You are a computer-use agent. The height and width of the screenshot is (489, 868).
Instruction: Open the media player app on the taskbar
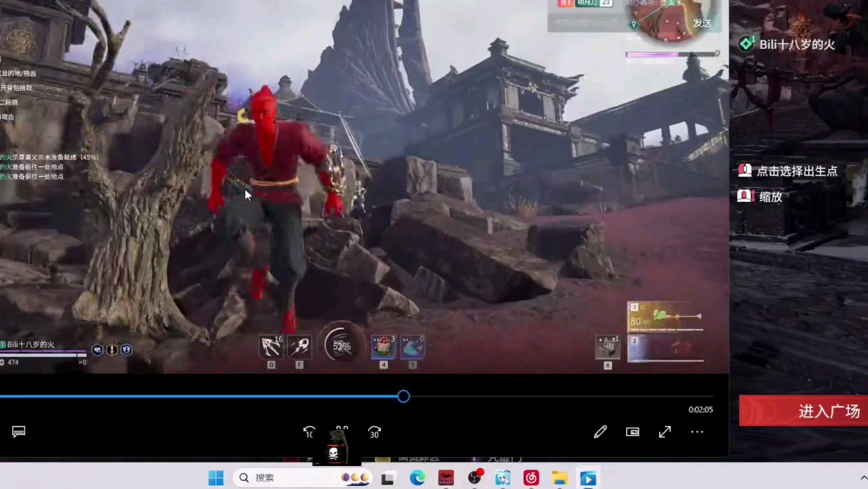(x=588, y=478)
